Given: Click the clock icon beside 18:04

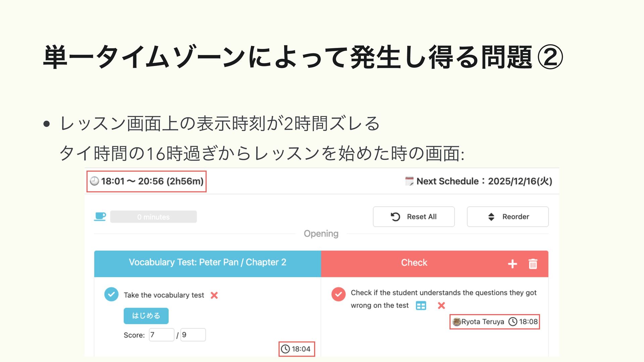Looking at the screenshot, I should click(x=285, y=349).
